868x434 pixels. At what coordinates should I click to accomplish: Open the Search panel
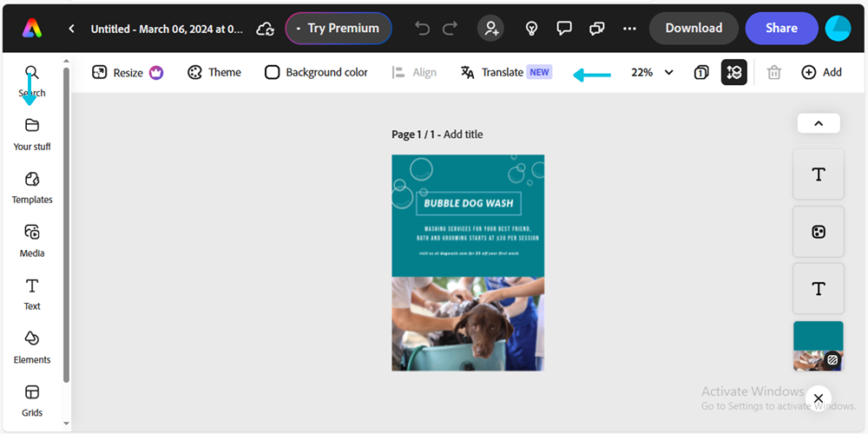click(31, 81)
